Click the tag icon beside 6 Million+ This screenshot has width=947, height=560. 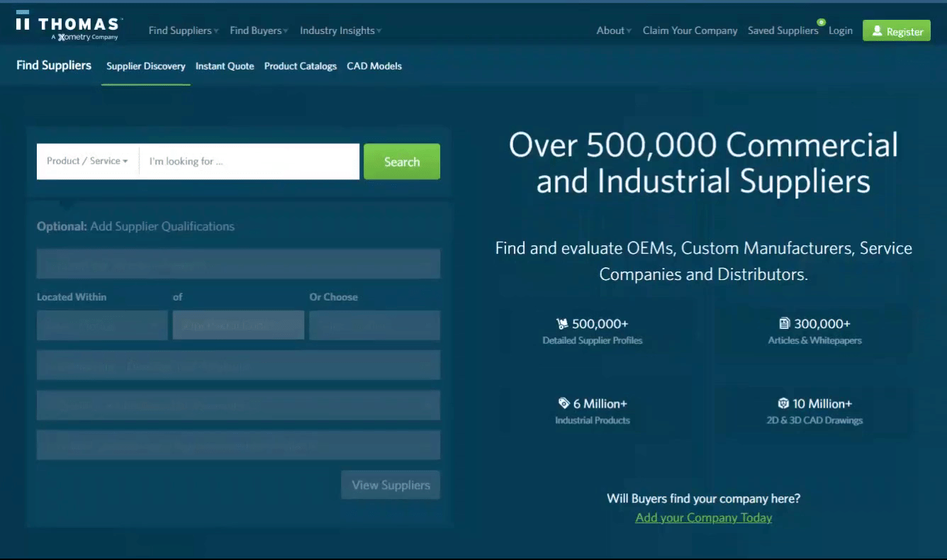564,403
